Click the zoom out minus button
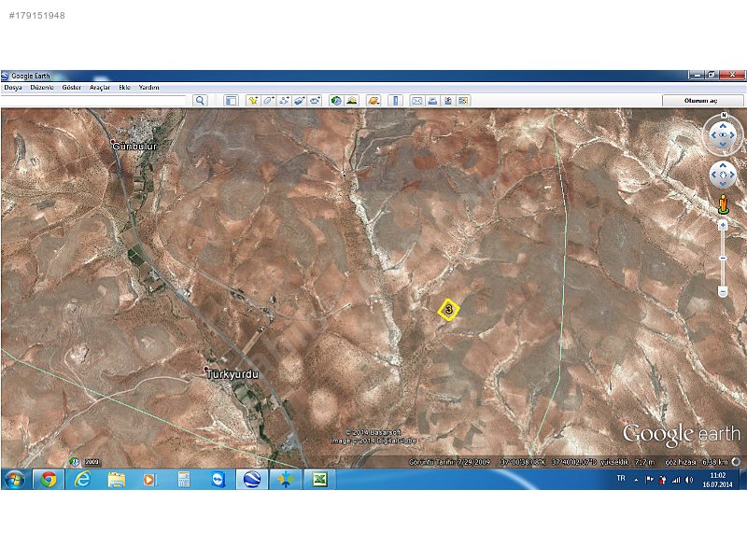 (x=723, y=291)
